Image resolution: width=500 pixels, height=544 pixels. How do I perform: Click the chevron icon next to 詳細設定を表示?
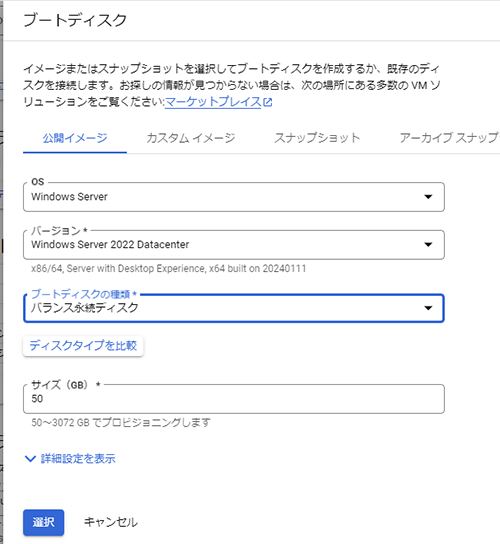[30, 459]
